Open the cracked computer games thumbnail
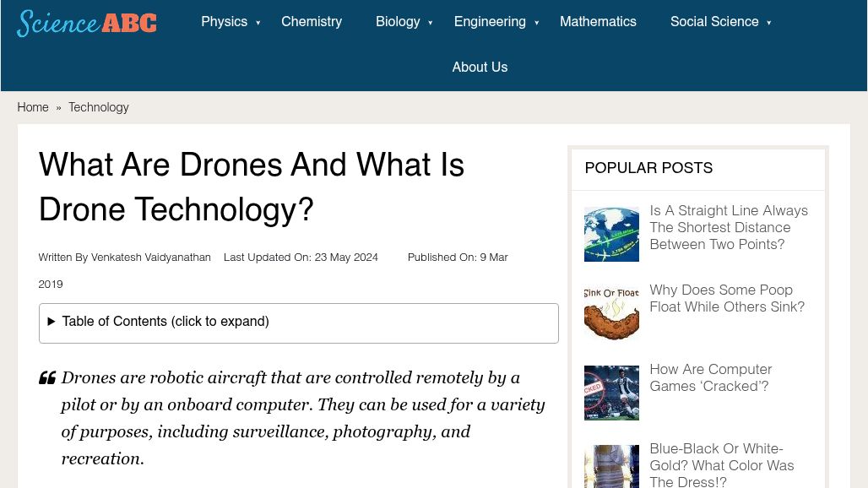 [611, 393]
